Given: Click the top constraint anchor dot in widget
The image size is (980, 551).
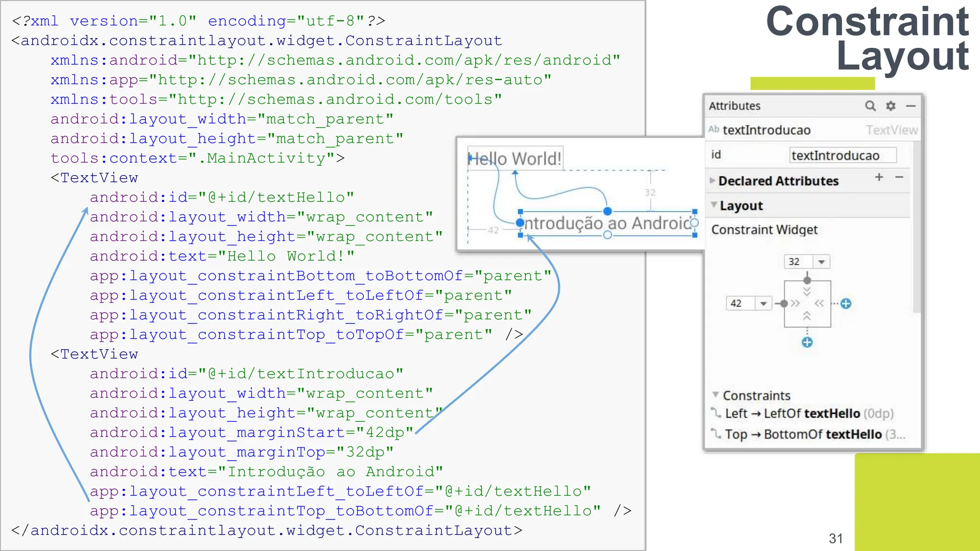Looking at the screenshot, I should click(x=807, y=280).
